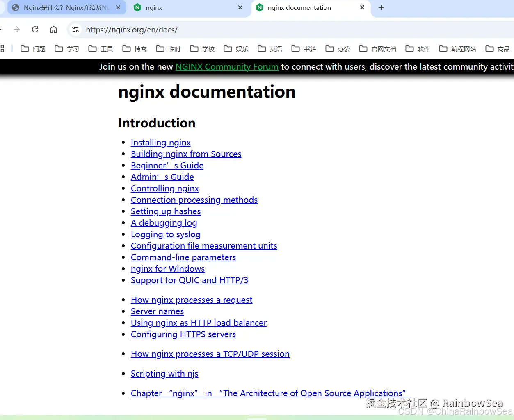
Task: Close the 'nginx' tab
Action: click(240, 7)
